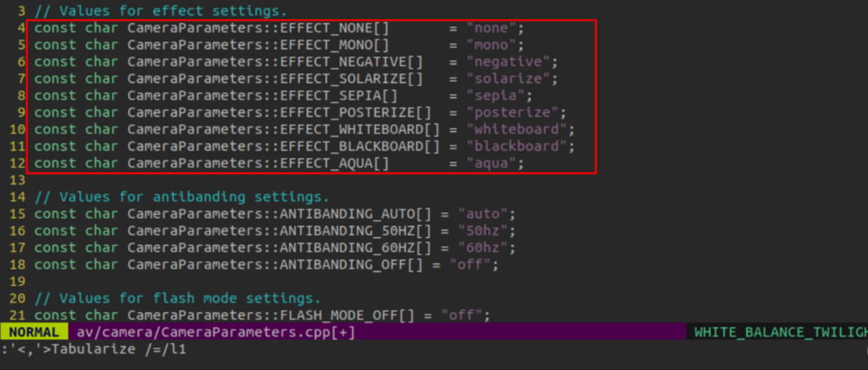Click the antibanding settings comment
Viewport: 868px width, 370px height.
pos(181,197)
